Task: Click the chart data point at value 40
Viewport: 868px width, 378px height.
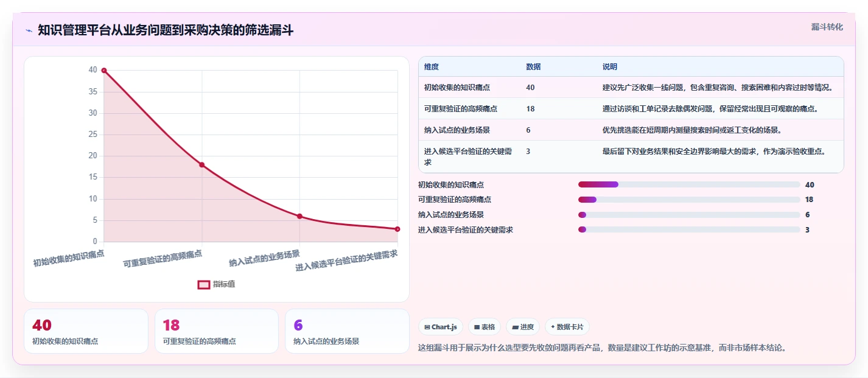Action: (x=104, y=71)
